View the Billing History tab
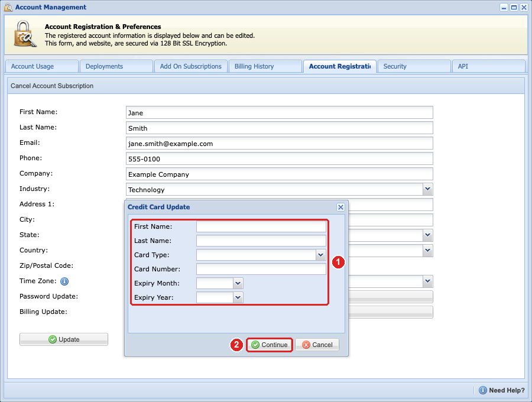532x402 pixels. [265, 66]
